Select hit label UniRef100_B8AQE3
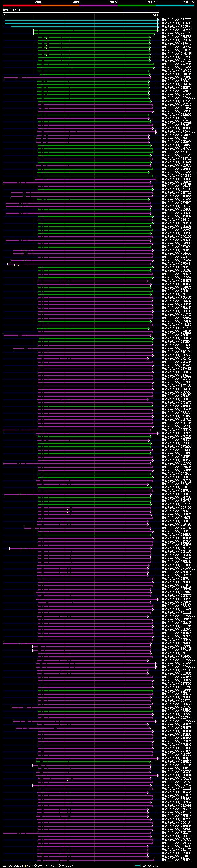197x868 pixels. [x=177, y=125]
